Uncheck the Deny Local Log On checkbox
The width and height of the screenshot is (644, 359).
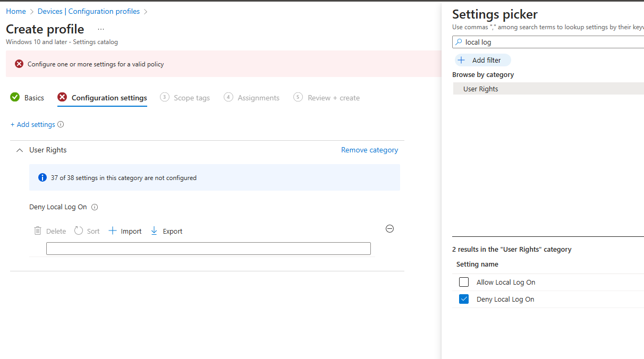464,299
